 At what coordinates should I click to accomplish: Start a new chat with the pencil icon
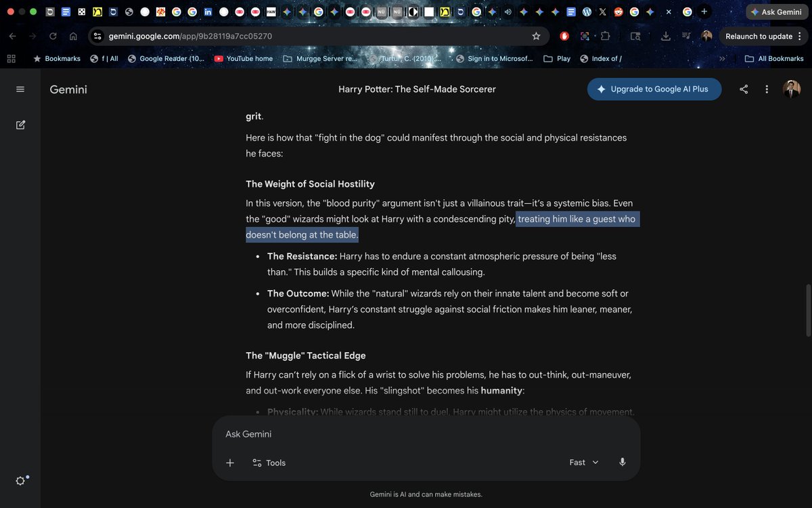pyautogui.click(x=20, y=125)
